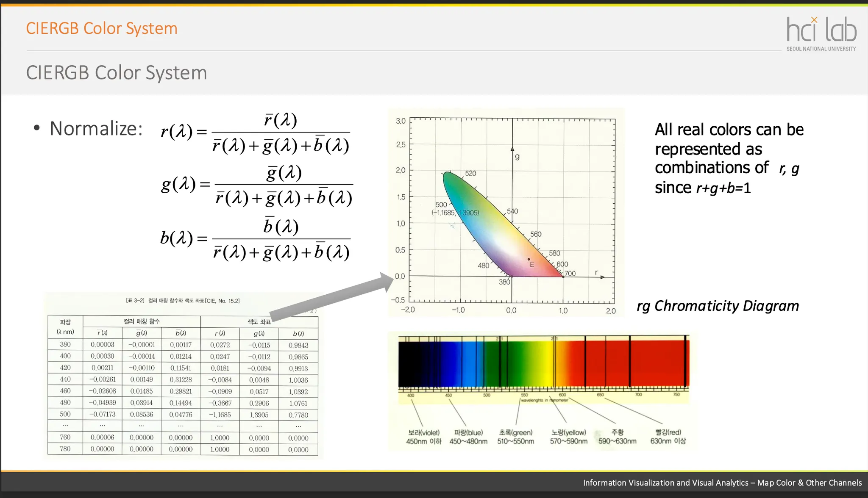This screenshot has width=868, height=498.
Task: Select the b(λ) normalization formula
Action: tap(255, 239)
